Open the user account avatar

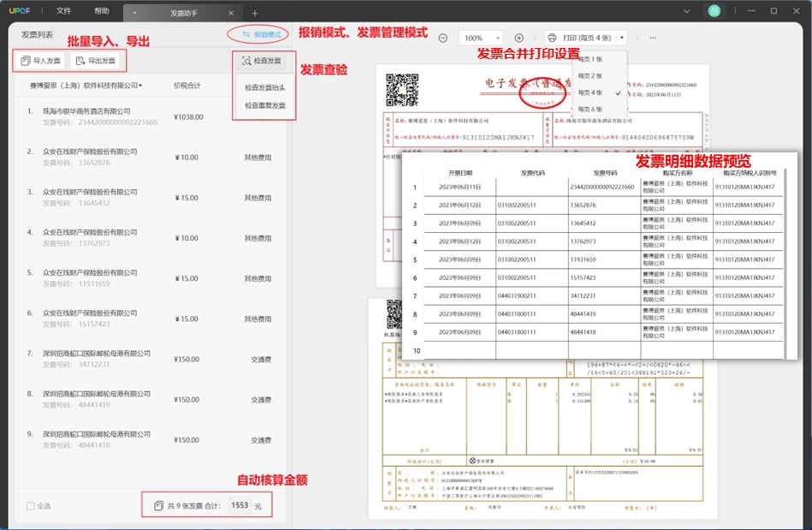click(x=714, y=11)
